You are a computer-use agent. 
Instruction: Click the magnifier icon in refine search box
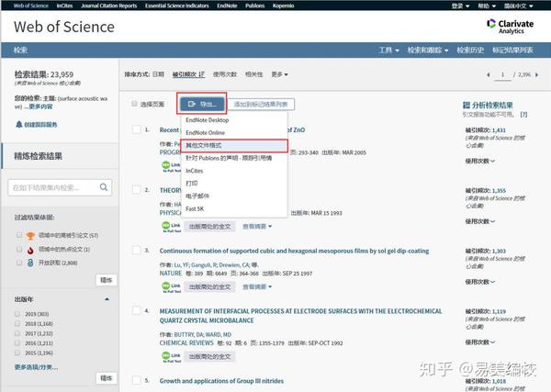click(104, 187)
